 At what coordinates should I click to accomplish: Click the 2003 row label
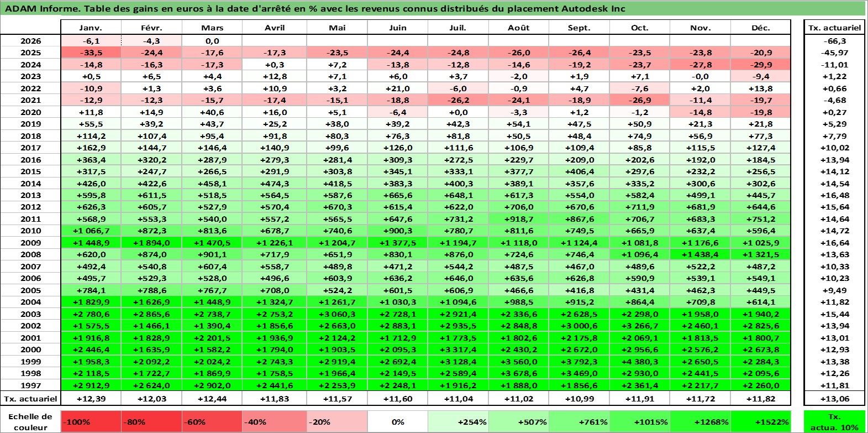[x=31, y=314]
